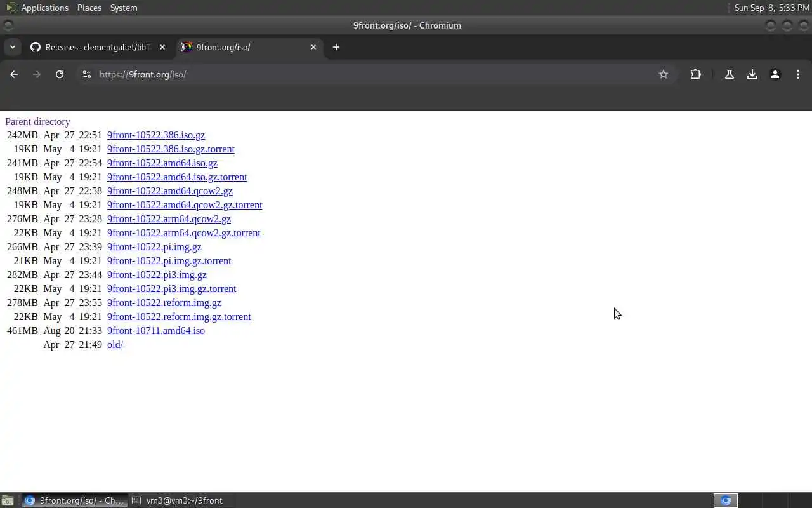Show the Downloads toolbar icon
Image resolution: width=812 pixels, height=508 pixels.
coord(752,74)
